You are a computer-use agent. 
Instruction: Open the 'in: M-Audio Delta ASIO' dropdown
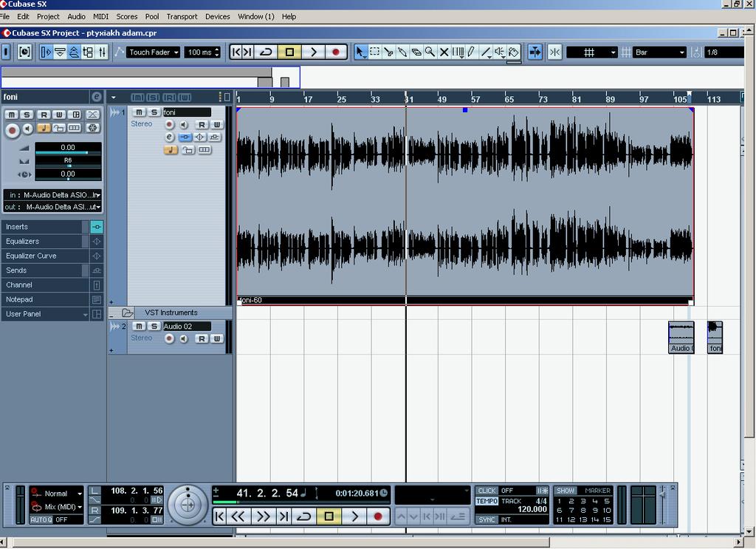pyautogui.click(x=53, y=195)
